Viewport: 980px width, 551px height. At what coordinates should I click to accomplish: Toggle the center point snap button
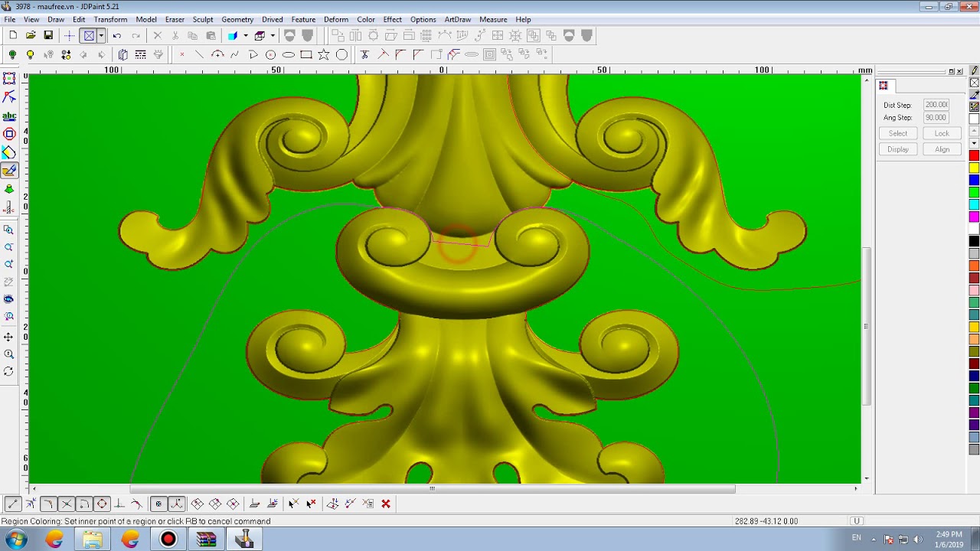click(158, 504)
